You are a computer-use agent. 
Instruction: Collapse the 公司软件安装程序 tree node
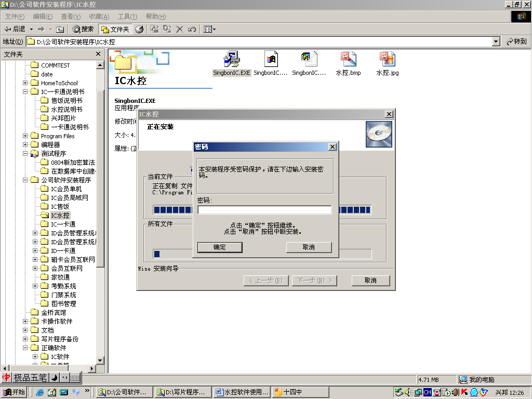tap(25, 180)
